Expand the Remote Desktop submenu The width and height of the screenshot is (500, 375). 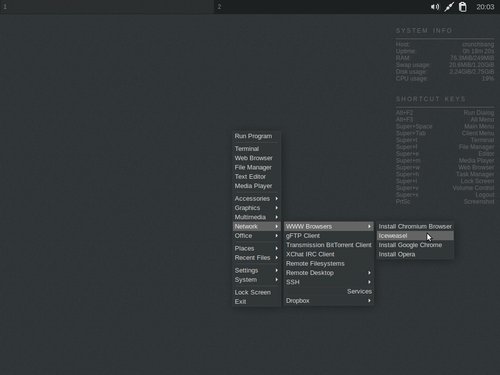(329, 273)
